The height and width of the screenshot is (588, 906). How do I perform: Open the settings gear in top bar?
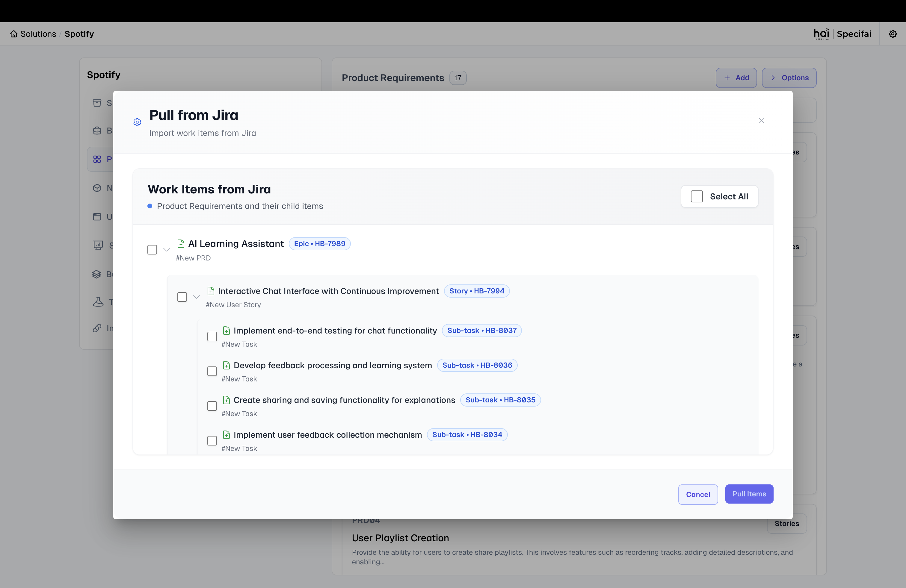893,34
